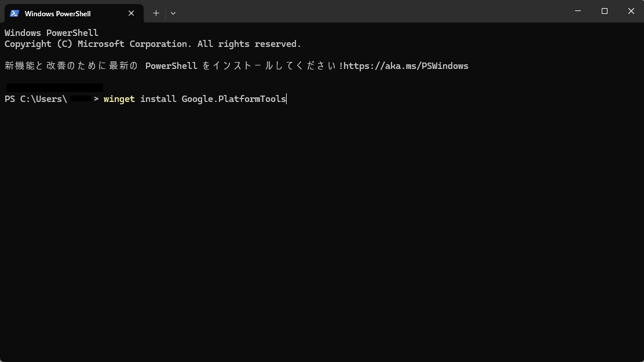Viewport: 644px width, 362px height.
Task: Select the Windows PowerShell tab title
Action: (57, 13)
